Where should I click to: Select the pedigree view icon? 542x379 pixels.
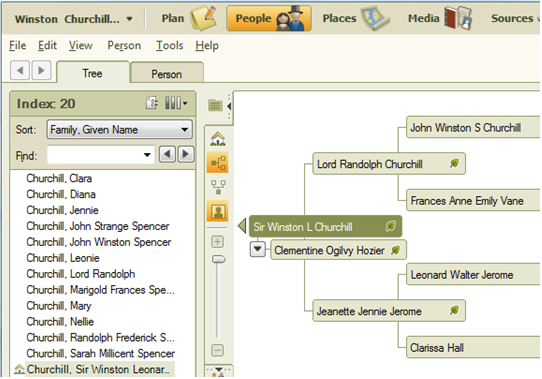[218, 162]
